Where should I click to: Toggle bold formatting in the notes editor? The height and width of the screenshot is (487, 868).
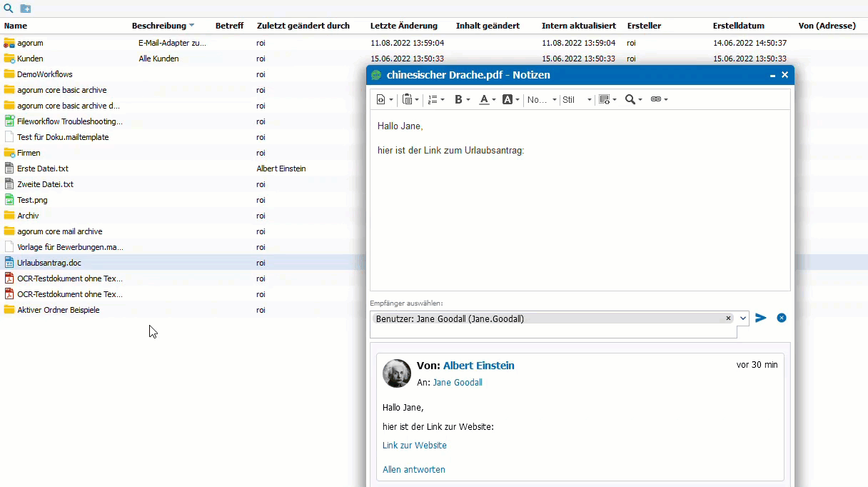[x=458, y=100]
